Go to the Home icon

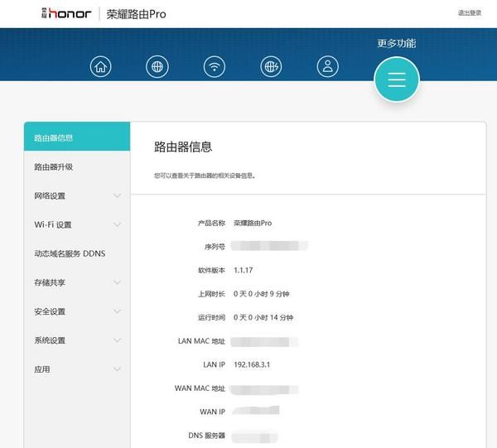100,66
